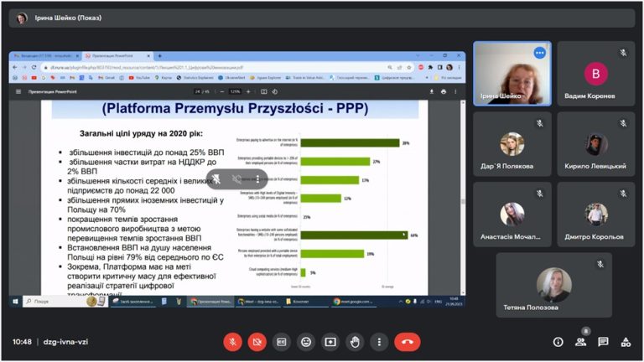Click presenter avatar beside Ірина Шейко (Показ)
The width and height of the screenshot is (644, 362).
coord(22,18)
